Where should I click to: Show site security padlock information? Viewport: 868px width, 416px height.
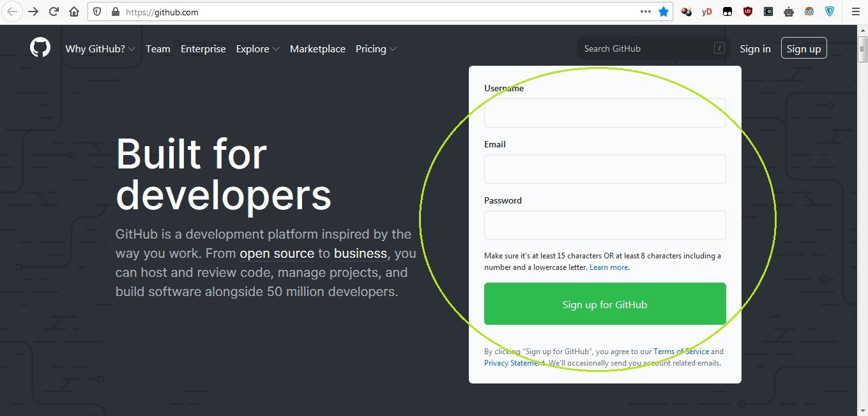pyautogui.click(x=115, y=11)
